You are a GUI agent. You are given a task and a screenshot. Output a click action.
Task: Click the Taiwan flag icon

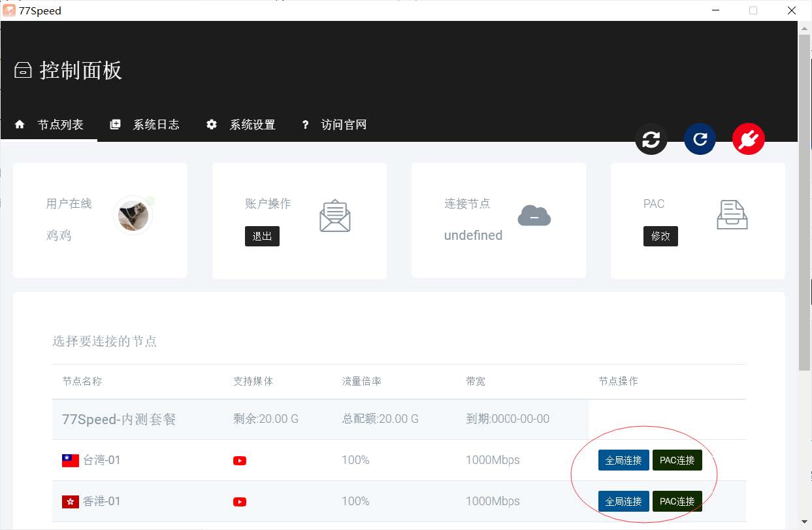71,461
